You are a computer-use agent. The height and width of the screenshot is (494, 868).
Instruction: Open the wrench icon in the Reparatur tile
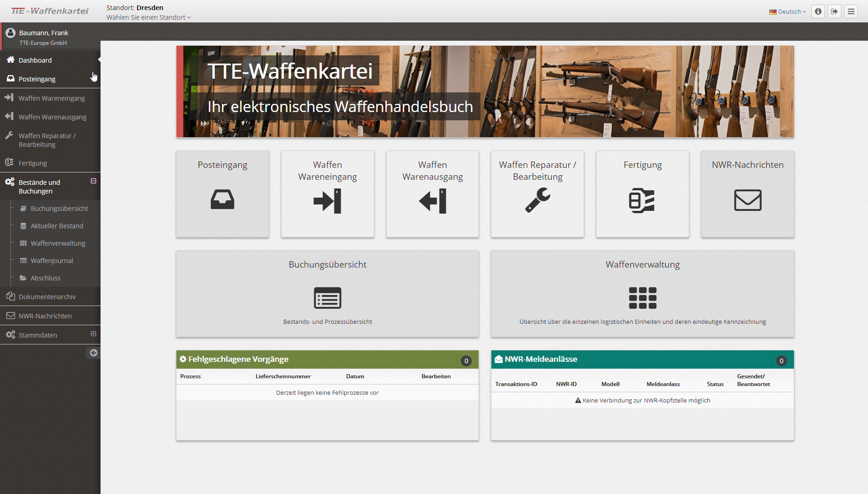(538, 200)
